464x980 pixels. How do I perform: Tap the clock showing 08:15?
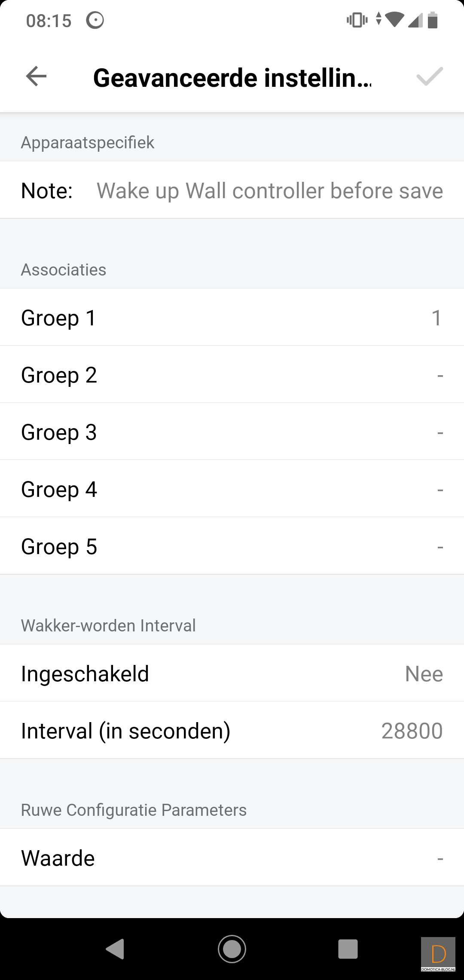point(49,21)
